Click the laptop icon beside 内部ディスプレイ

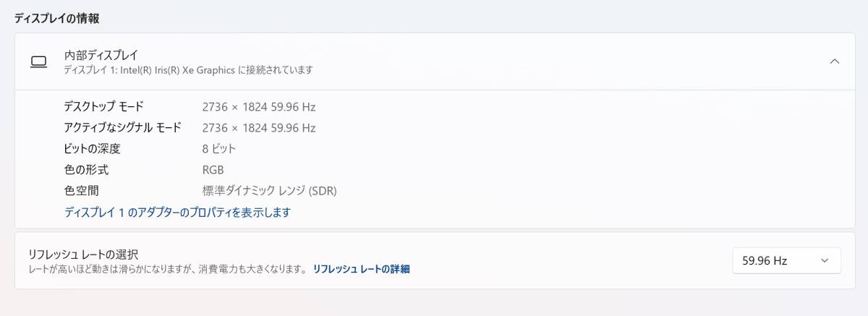click(38, 62)
